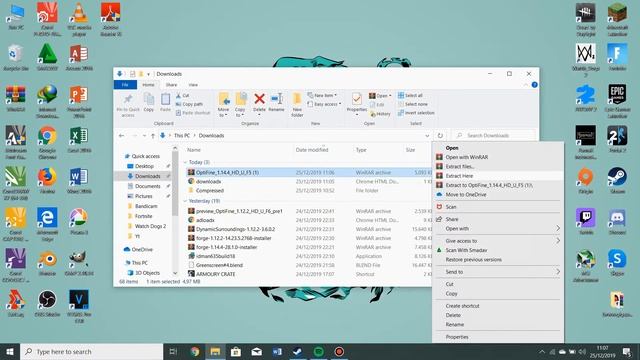
Task: Click Select none in ribbon
Action: (x=413, y=104)
